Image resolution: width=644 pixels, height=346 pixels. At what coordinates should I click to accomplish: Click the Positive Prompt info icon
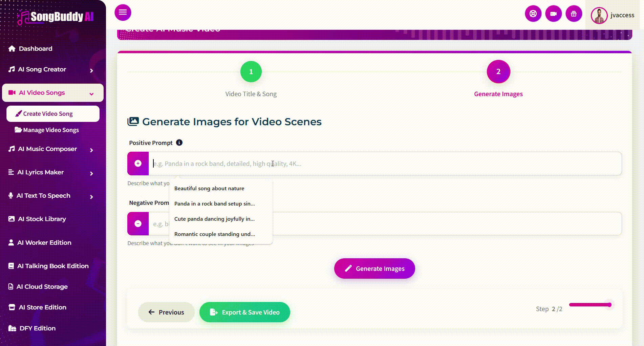179,143
